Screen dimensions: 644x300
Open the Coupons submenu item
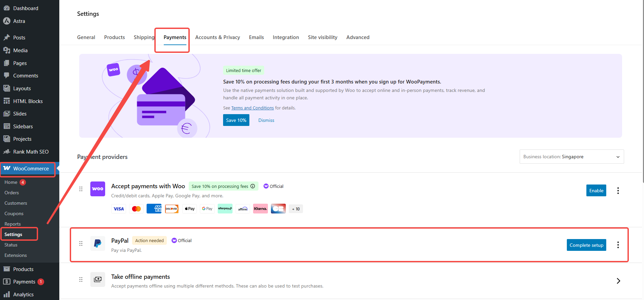tap(14, 213)
